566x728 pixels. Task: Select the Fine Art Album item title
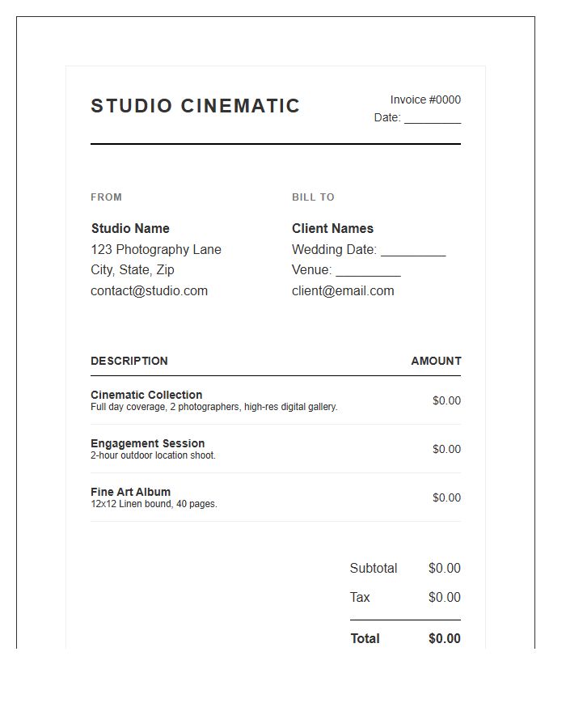[131, 492]
